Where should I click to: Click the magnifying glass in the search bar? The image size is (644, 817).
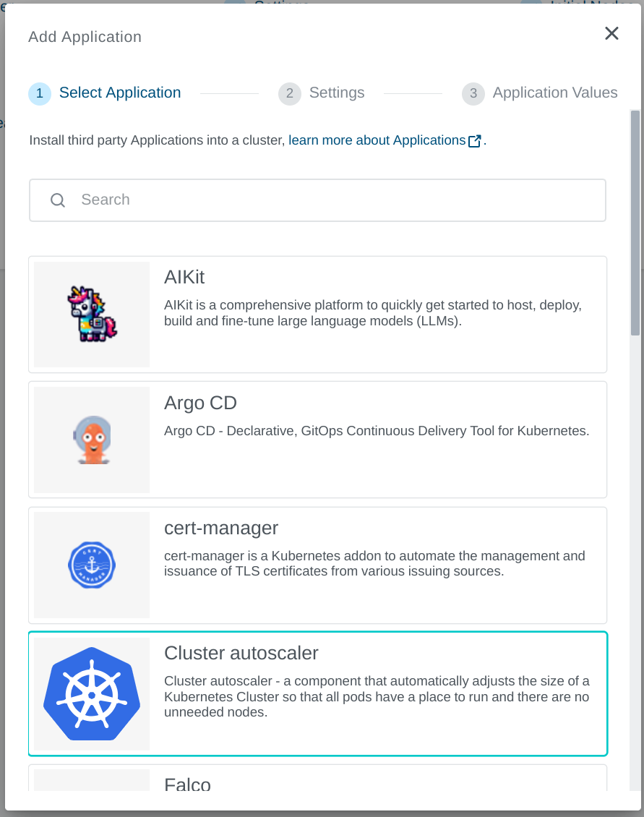pos(58,200)
